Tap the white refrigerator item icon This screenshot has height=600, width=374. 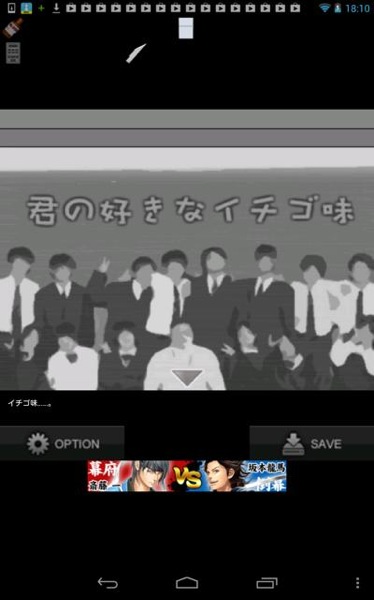click(186, 28)
